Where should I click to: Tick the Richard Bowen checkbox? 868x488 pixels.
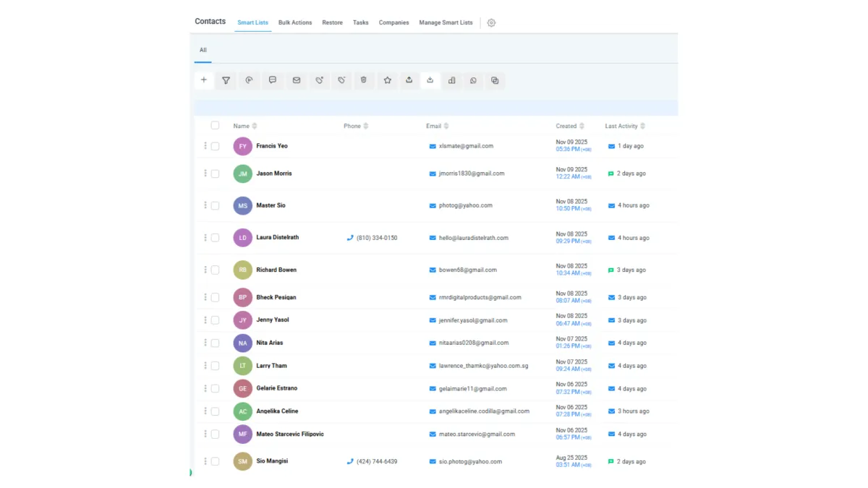click(215, 270)
